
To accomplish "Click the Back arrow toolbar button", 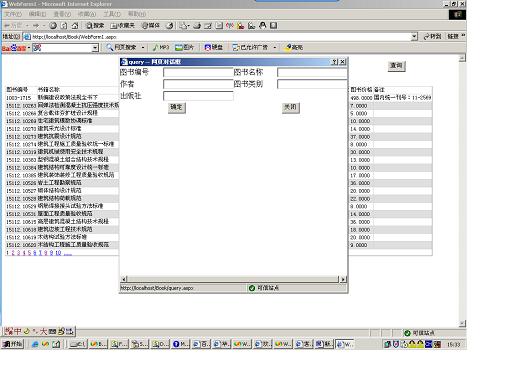I will click(13, 26).
